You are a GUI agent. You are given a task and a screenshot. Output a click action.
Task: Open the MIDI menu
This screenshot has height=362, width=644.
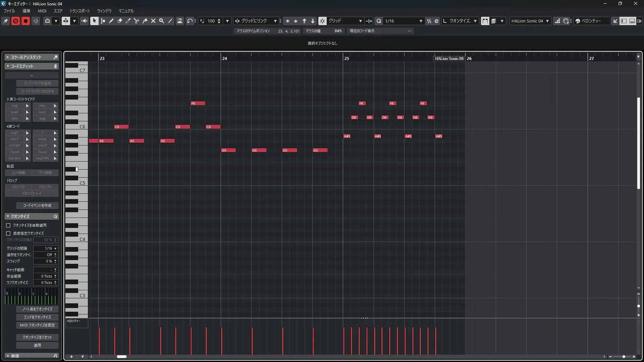coord(42,11)
